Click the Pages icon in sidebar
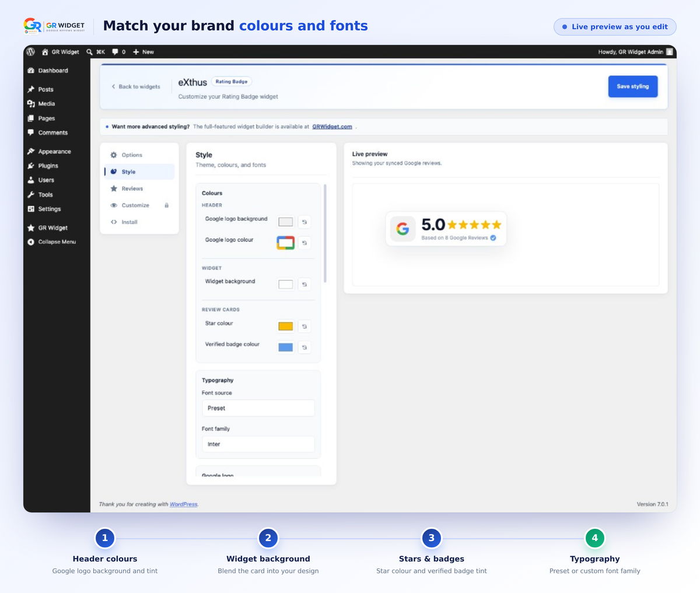 pyautogui.click(x=31, y=118)
